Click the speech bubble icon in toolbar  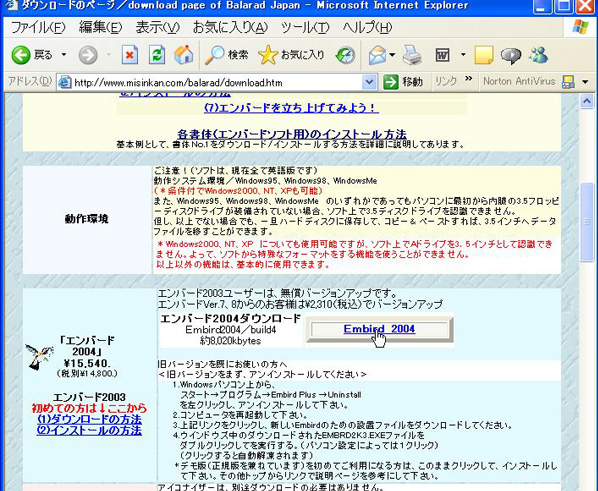(x=511, y=56)
